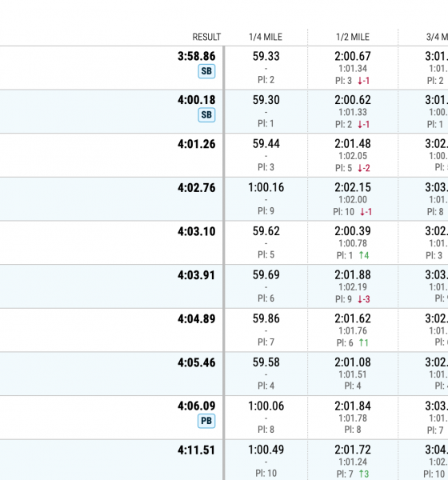Screen dimensions: 448x480
Task: Click the red down arrow -3 indicator
Action: [364, 299]
